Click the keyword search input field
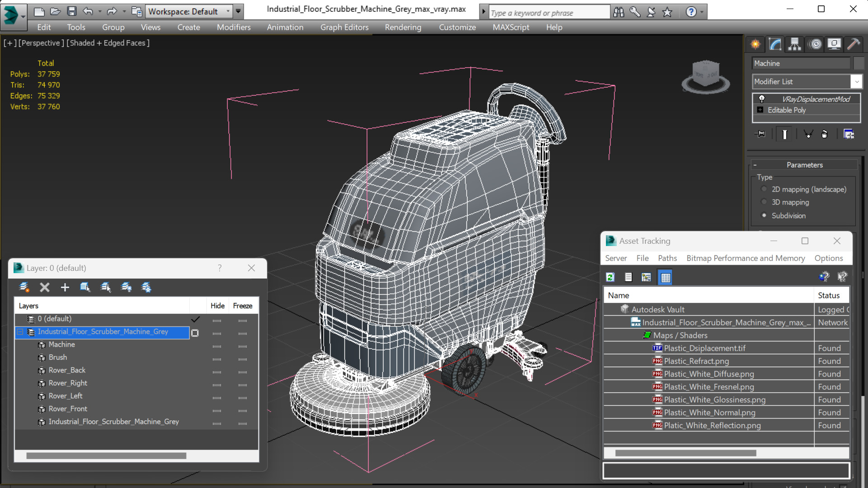Screen dimensions: 868x488 [549, 13]
